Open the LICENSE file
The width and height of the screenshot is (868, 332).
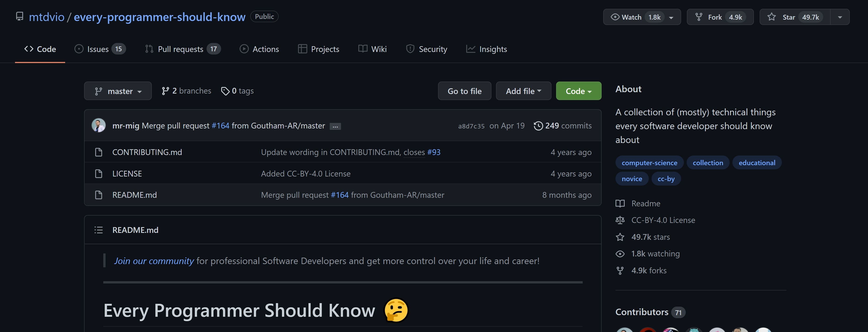click(127, 174)
